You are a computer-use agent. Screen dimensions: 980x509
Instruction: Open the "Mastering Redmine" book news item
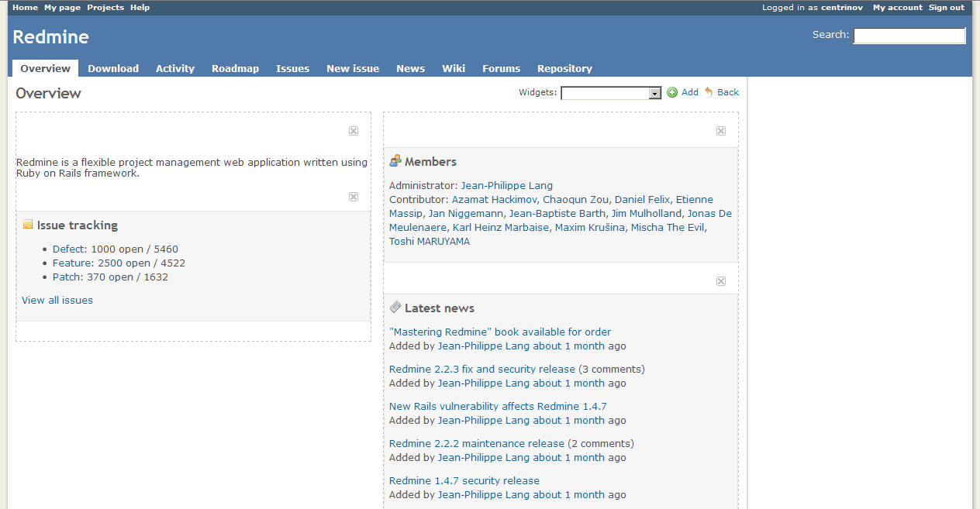500,332
